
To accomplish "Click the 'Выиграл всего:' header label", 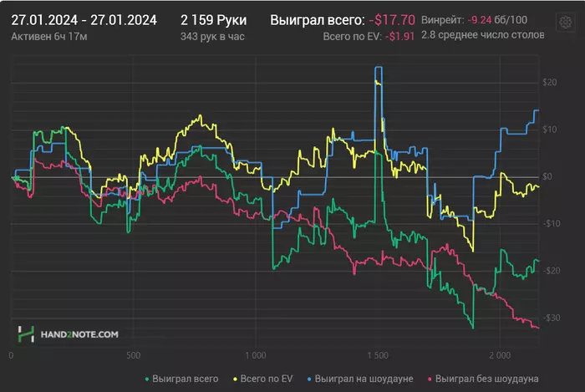I will point(318,20).
